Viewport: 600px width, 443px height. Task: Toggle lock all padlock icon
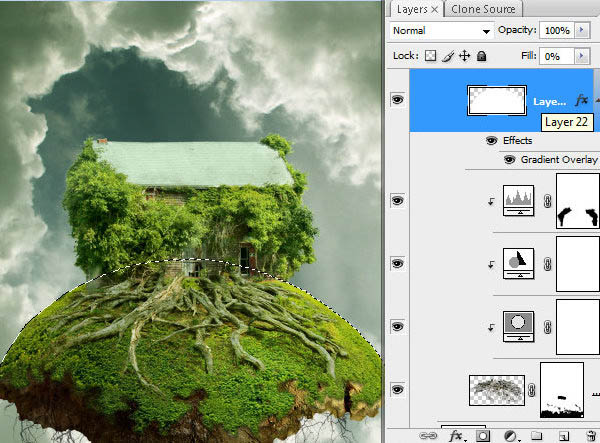481,56
